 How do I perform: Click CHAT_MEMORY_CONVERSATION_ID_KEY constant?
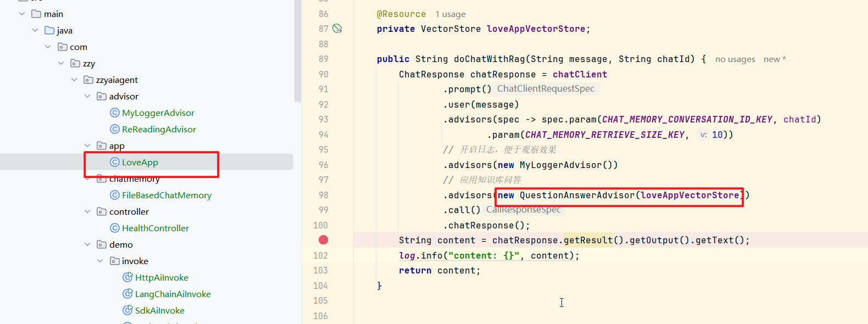coord(687,119)
